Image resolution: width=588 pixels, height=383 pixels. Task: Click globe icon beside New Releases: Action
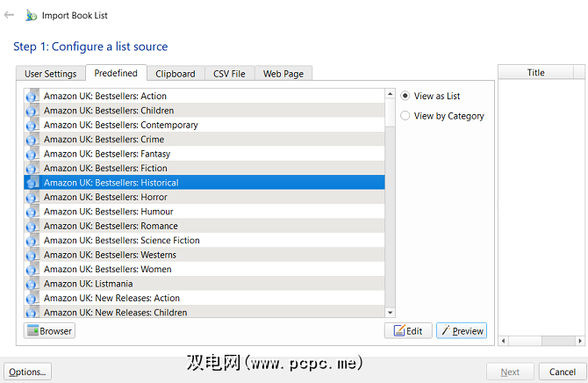coord(32,298)
